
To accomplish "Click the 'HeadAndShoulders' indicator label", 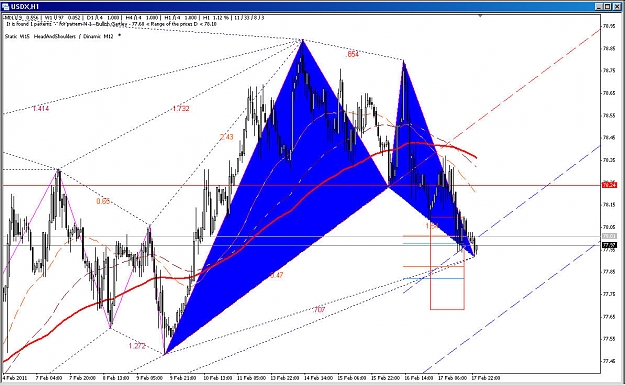I will [x=55, y=36].
